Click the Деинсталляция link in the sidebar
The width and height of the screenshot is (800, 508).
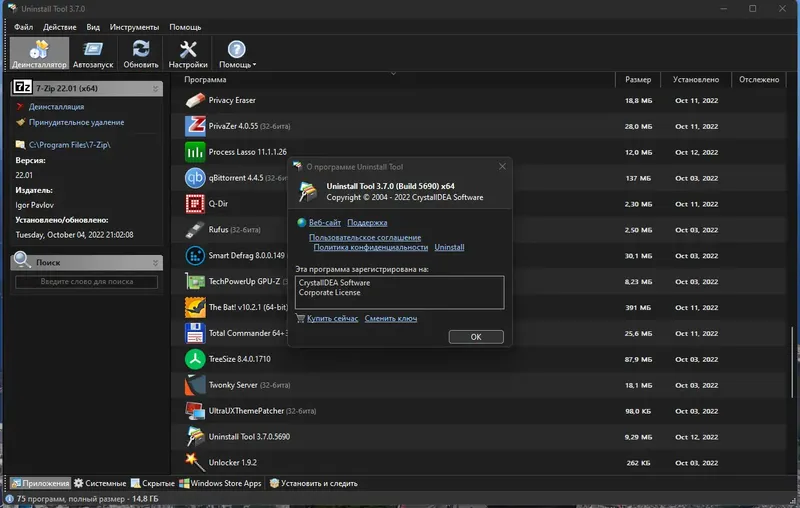[56, 107]
